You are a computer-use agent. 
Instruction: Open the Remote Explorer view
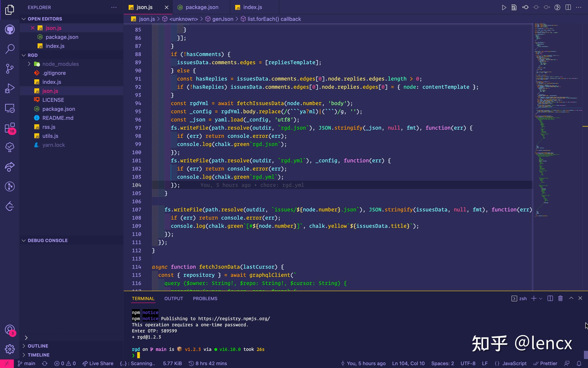[10, 108]
